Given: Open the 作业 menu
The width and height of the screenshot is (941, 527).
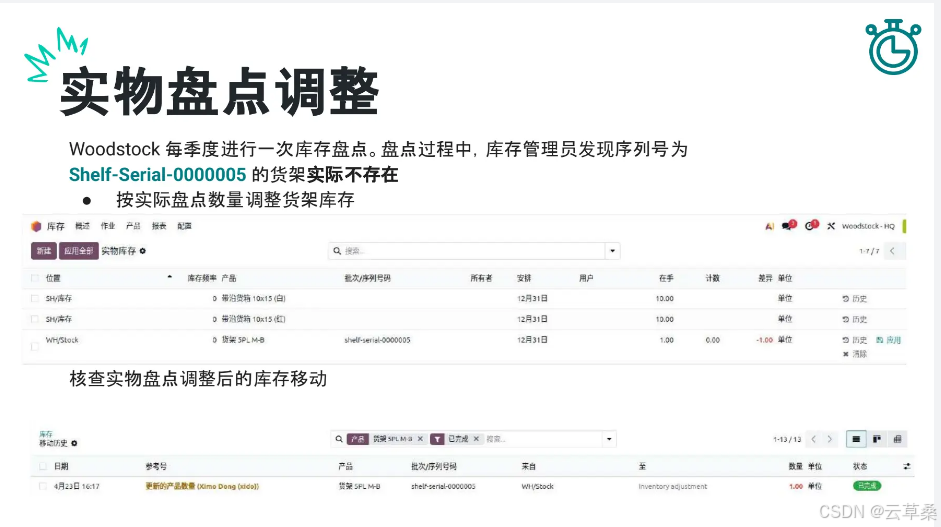Looking at the screenshot, I should coord(108,226).
